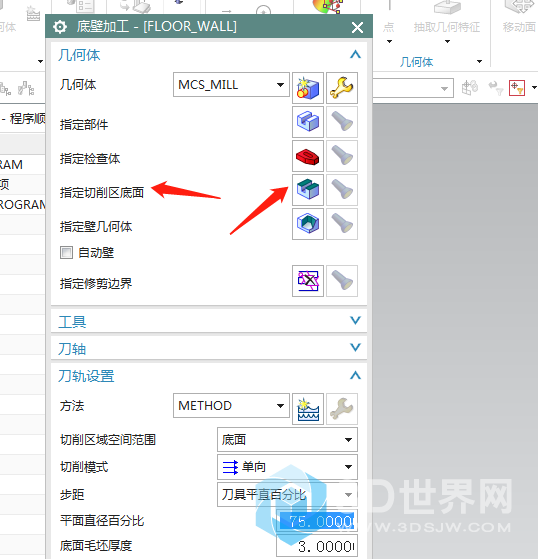
Task: Click the 指定壁几何体 wall geometry icon
Action: 308,224
